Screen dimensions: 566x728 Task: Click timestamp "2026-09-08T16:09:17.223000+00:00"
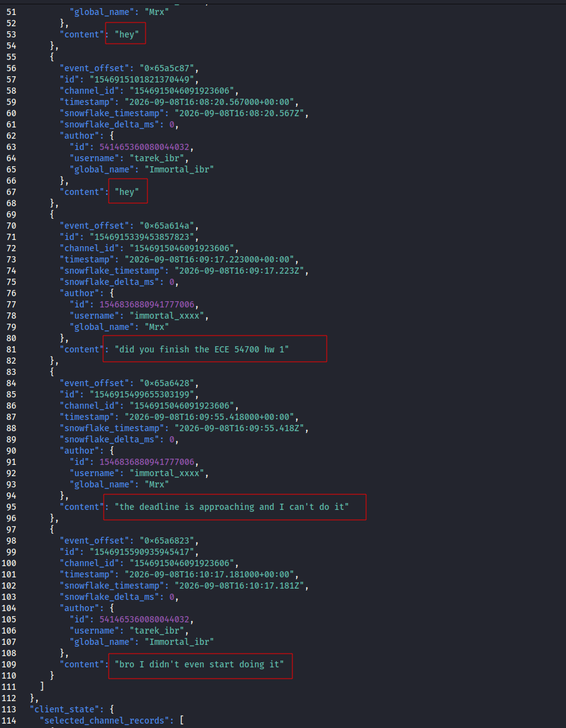pos(209,259)
